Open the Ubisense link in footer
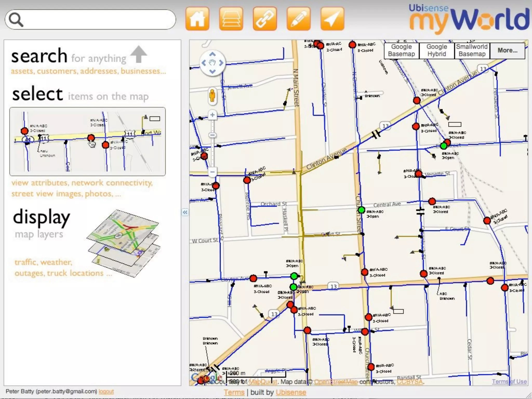 291,392
